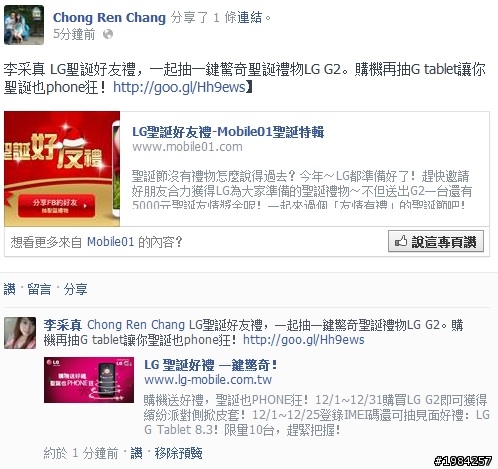Open Chong Ren Chang profile name link
This screenshot has height=469, width=498.
(109, 18)
